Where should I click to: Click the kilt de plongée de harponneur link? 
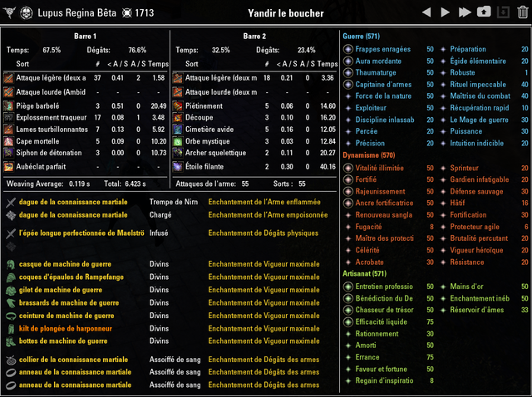click(66, 329)
